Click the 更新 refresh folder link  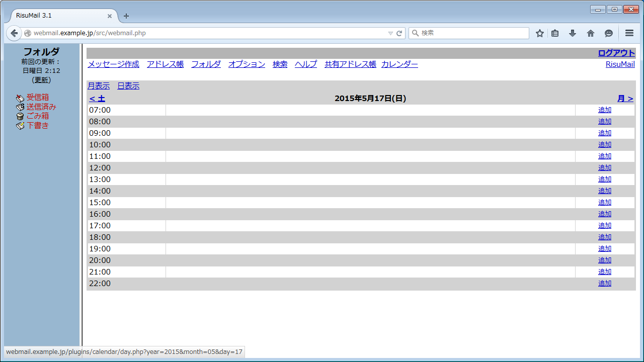pyautogui.click(x=42, y=80)
